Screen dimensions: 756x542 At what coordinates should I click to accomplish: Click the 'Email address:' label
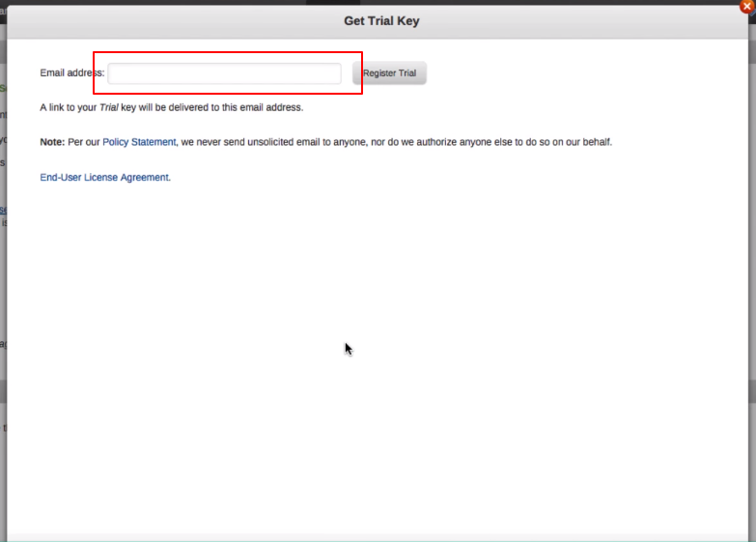pyautogui.click(x=71, y=73)
